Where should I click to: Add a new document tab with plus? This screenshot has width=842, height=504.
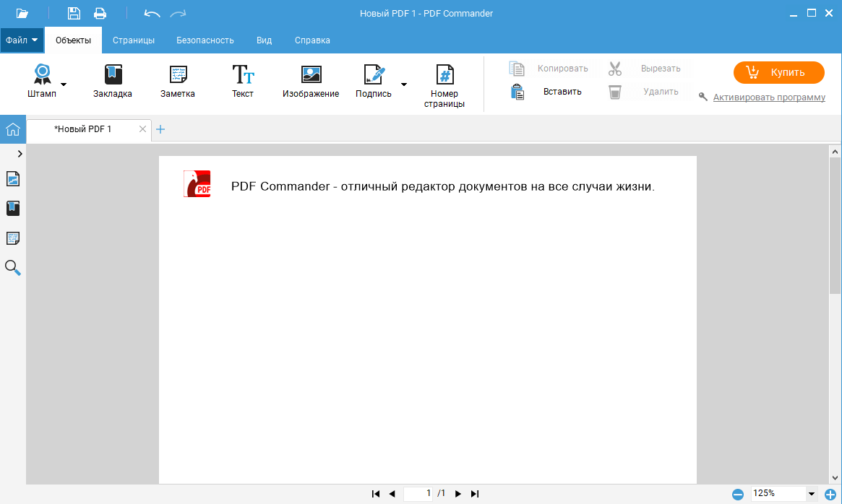coord(160,129)
